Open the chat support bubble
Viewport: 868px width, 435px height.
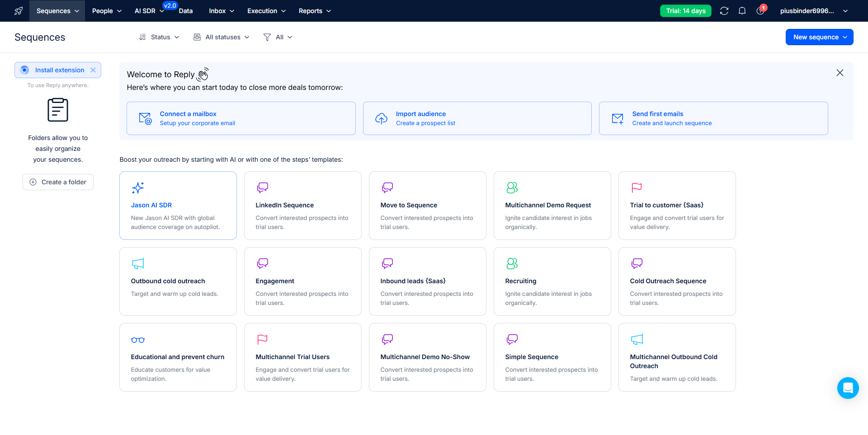(x=848, y=388)
